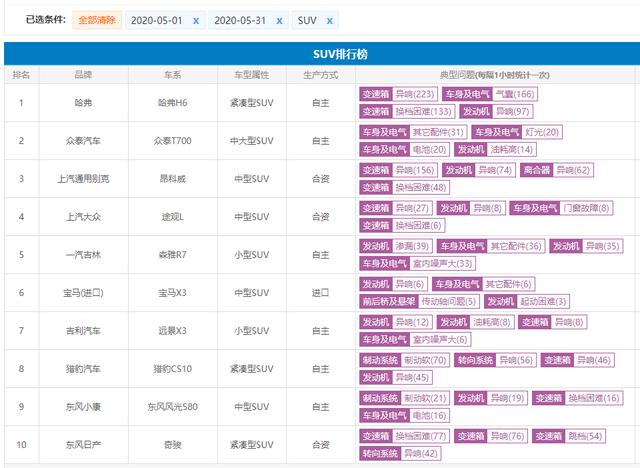Select the 2020-05-01 condition tag
This screenshot has height=468, width=640.
[x=165, y=20]
